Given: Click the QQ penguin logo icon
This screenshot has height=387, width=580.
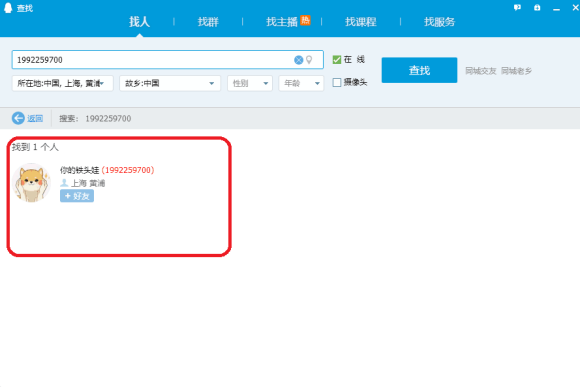Looking at the screenshot, I should click(x=8, y=8).
